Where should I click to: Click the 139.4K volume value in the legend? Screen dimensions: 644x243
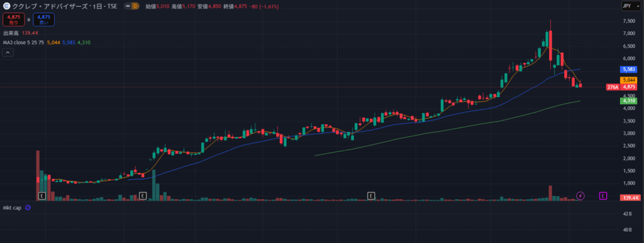30,33
